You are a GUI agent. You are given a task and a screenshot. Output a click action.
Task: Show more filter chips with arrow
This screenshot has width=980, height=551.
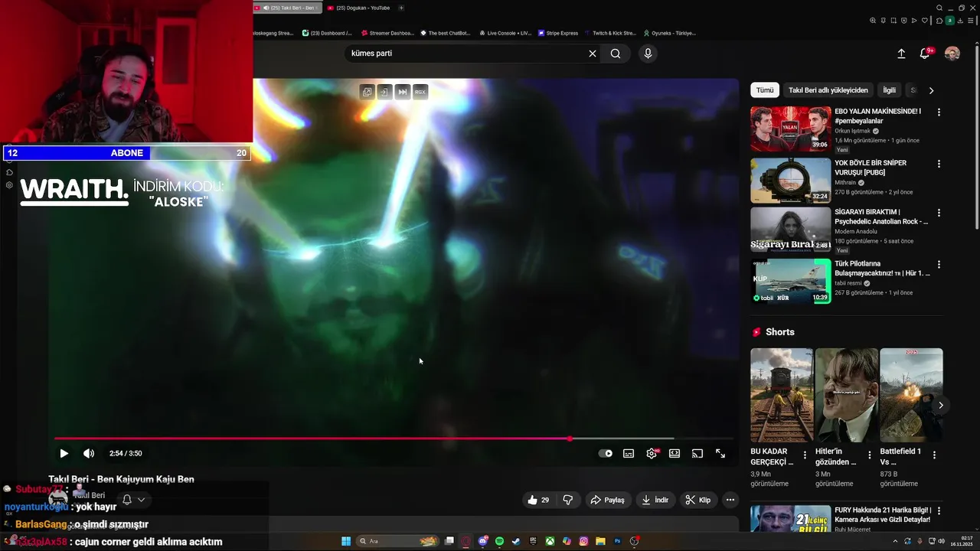[931, 90]
